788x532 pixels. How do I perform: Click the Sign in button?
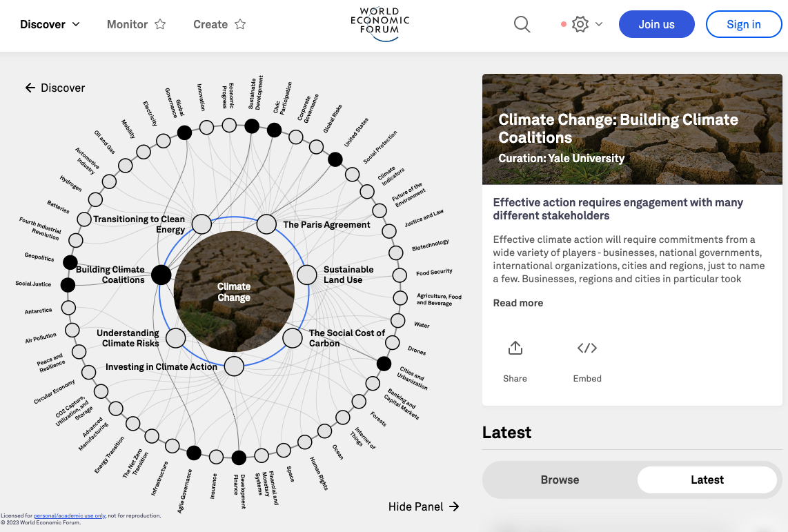(743, 24)
